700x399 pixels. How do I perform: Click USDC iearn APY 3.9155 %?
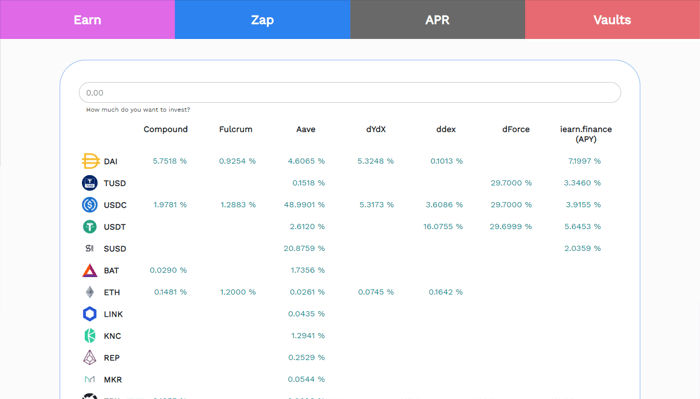[x=583, y=205]
